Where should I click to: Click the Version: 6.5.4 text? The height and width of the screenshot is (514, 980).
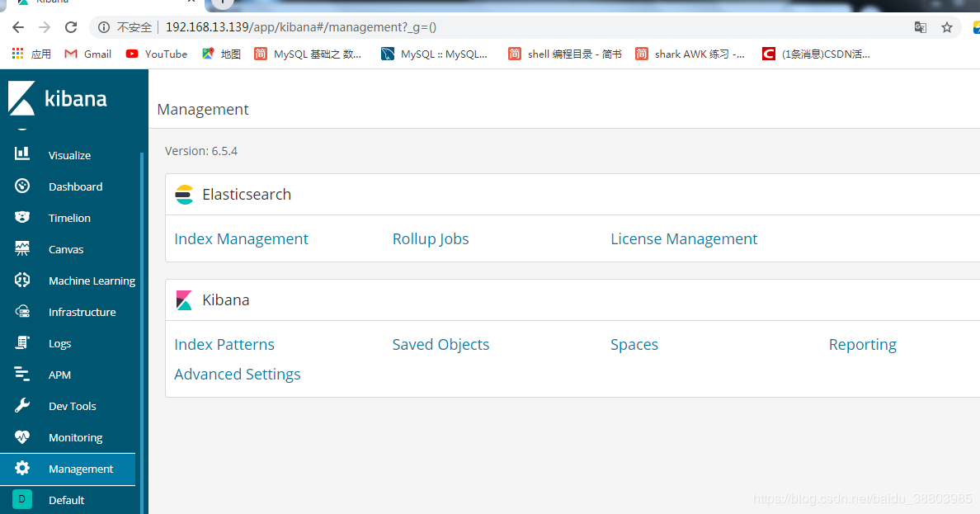(x=201, y=151)
